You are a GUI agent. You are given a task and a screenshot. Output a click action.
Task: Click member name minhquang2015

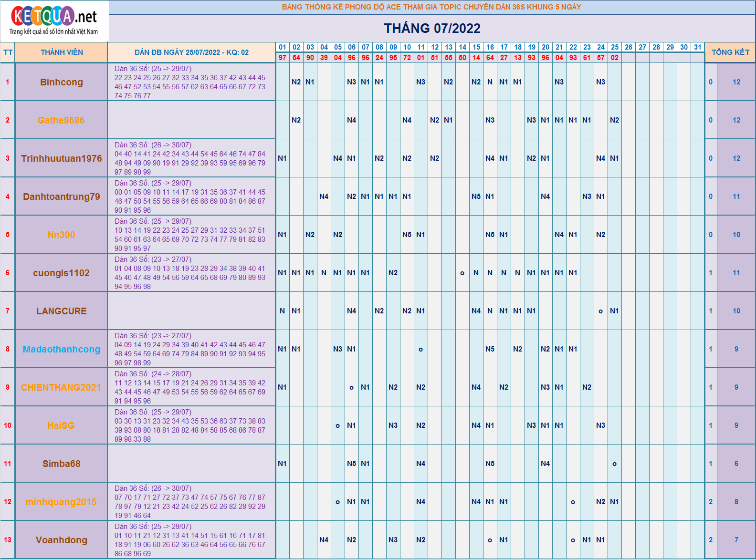pos(62,502)
